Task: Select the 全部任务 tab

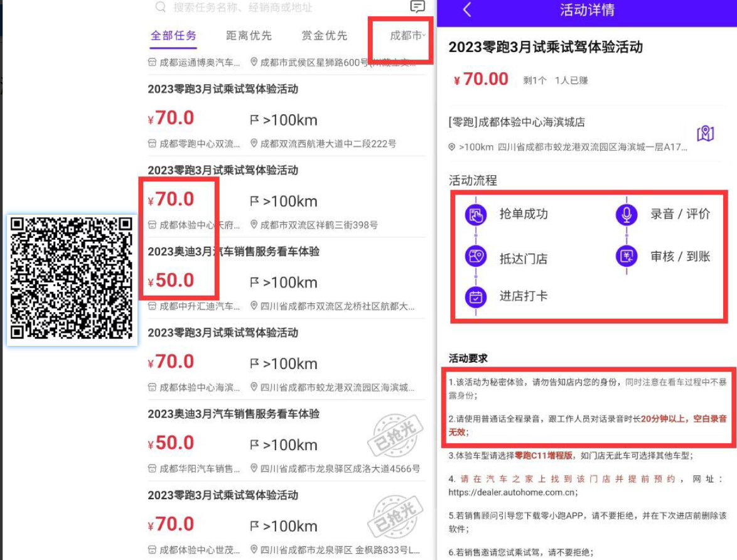Action: 173,35
